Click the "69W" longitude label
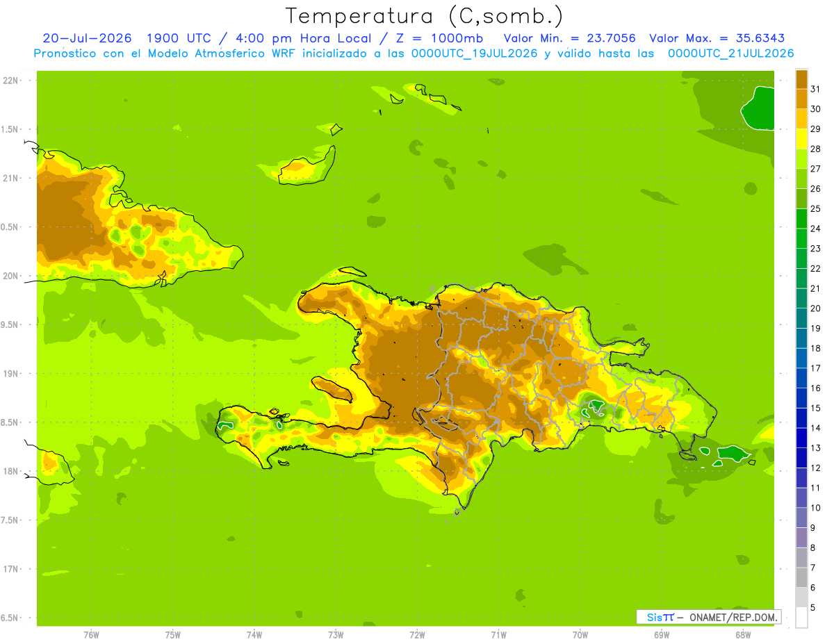Screen dimensions: 834x644 click(x=661, y=634)
